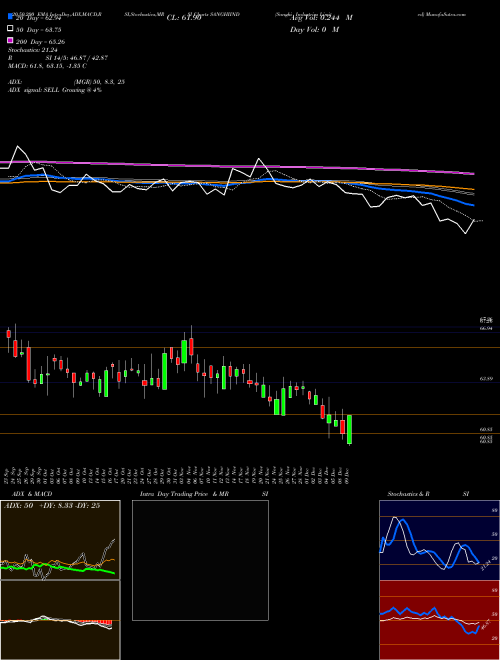The image size is (500, 660).
Task: Select the 'CL: 61.90' closing price text
Action: coord(184,18)
